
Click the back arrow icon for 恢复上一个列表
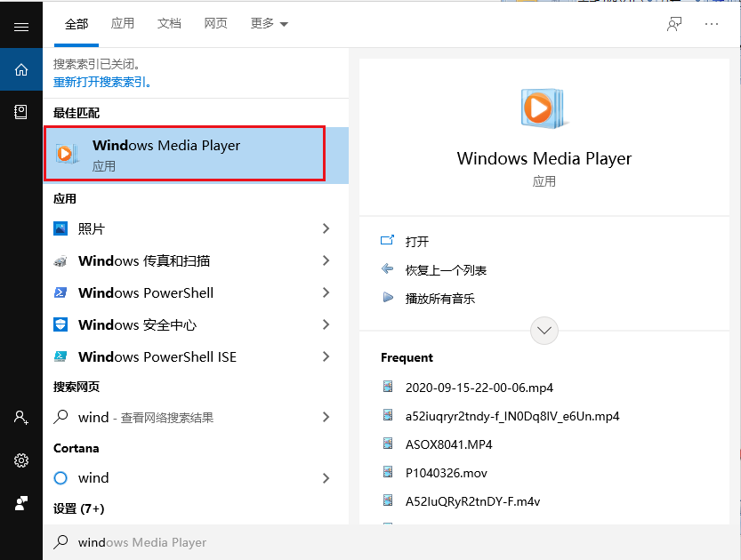point(387,268)
